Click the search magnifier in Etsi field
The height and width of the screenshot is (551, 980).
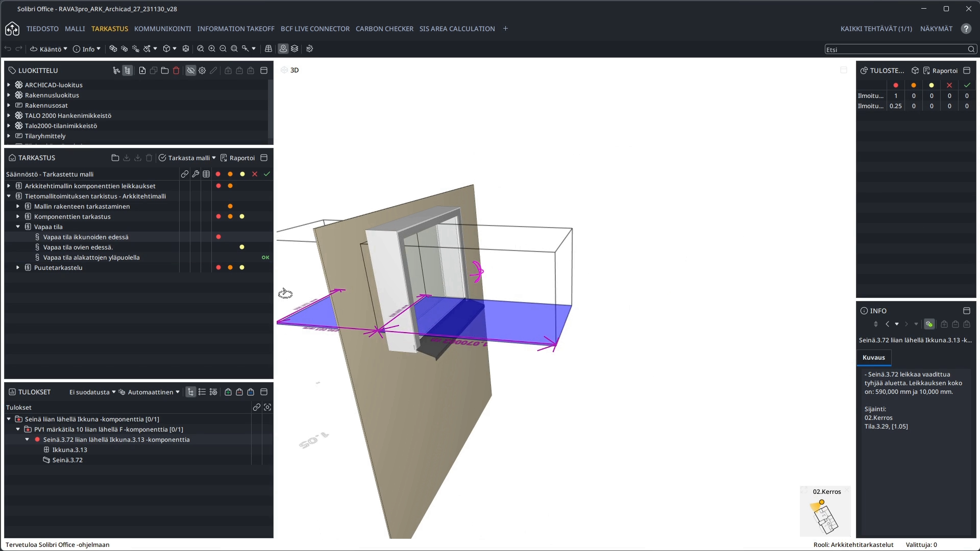[971, 49]
